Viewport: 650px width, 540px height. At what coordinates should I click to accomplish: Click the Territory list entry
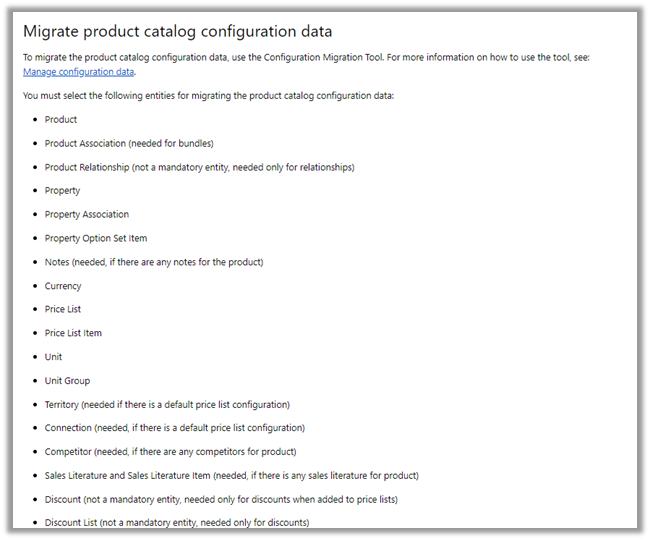167,405
